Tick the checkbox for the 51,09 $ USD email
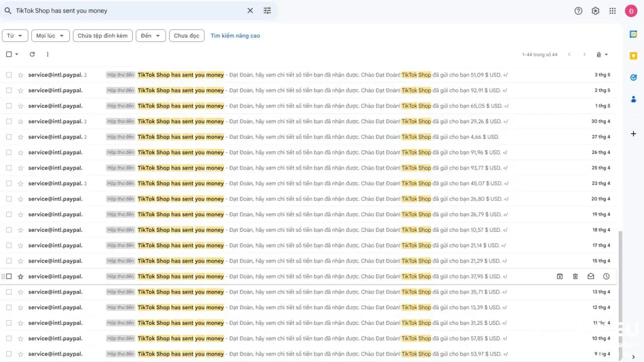644x362 pixels. (9, 75)
